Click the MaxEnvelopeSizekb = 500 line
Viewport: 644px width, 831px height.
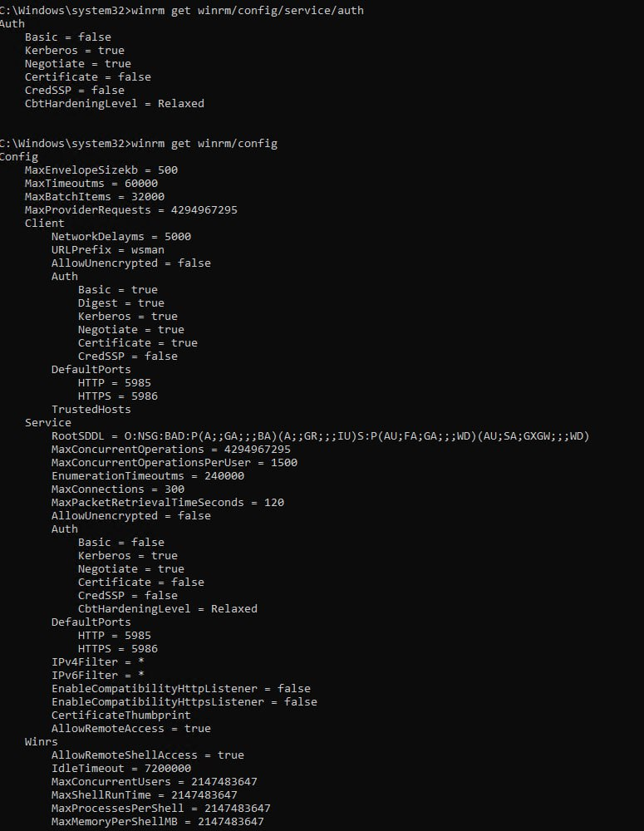(101, 170)
